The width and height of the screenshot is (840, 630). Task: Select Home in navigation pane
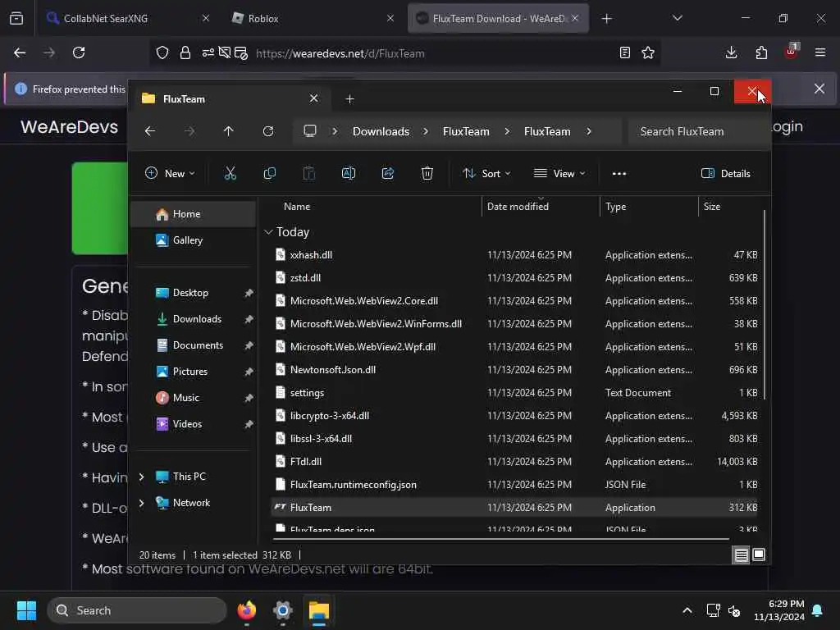click(x=193, y=214)
